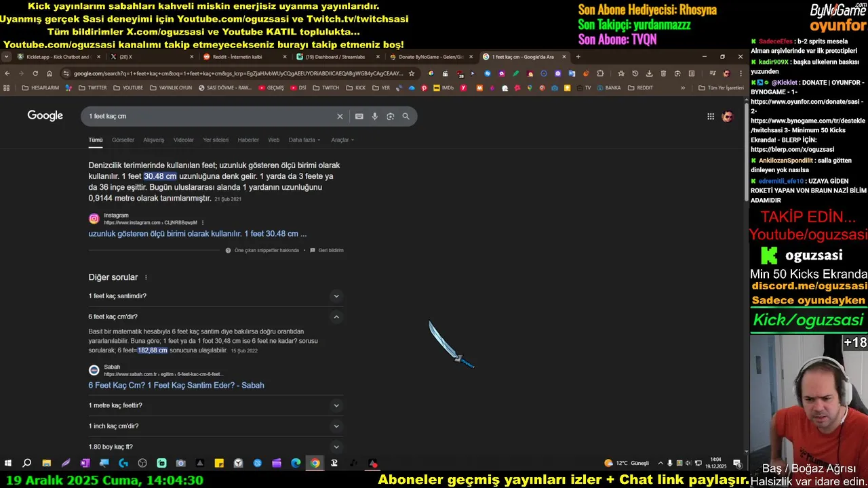Switch to the Haberler tab
This screenshot has height=488, width=868.
click(248, 140)
